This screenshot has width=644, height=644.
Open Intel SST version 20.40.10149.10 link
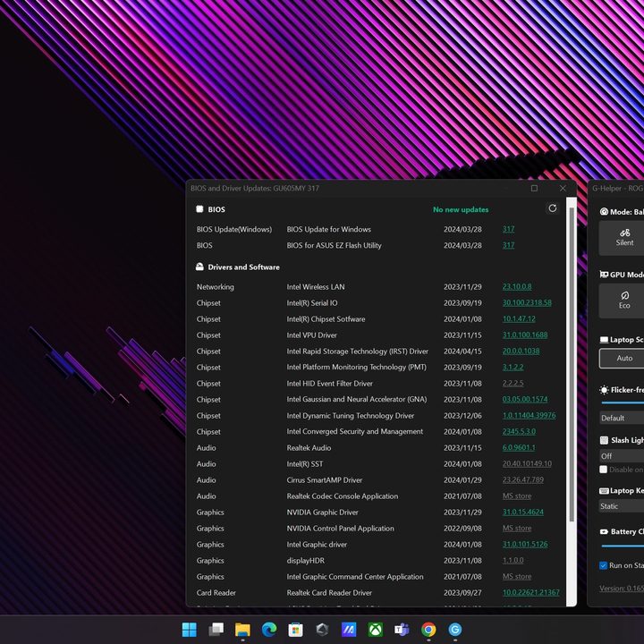[527, 463]
